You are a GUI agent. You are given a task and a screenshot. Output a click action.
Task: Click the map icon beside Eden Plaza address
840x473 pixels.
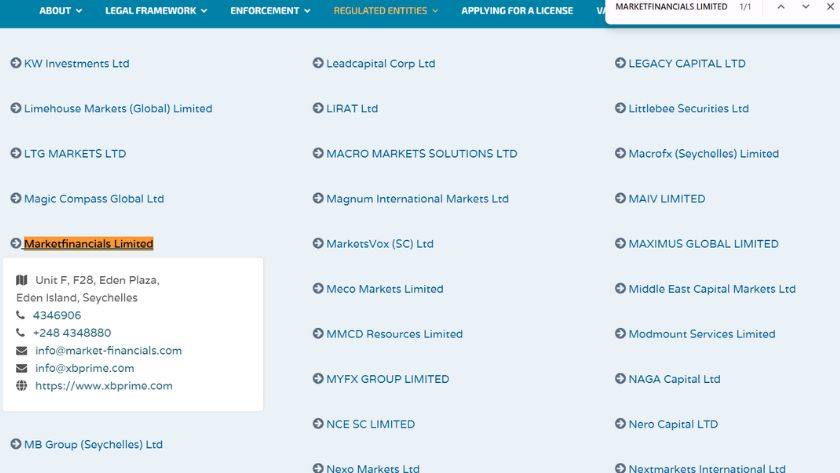coord(22,280)
